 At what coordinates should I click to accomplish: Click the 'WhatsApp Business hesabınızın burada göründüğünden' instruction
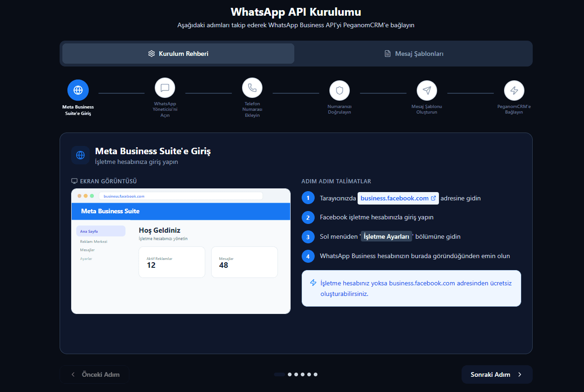pyautogui.click(x=415, y=256)
